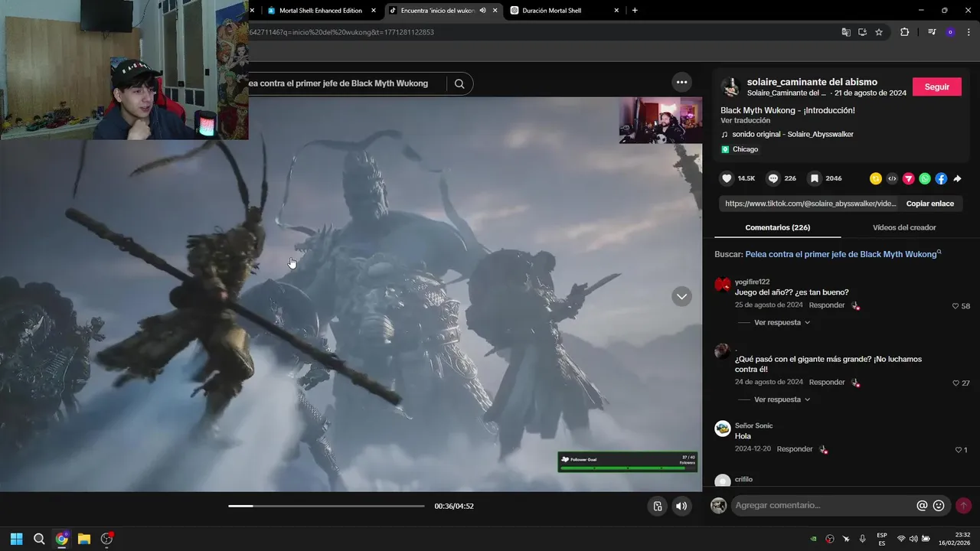Open the Comentarios (226) tab
The height and width of the screenshot is (551, 980).
click(x=777, y=227)
